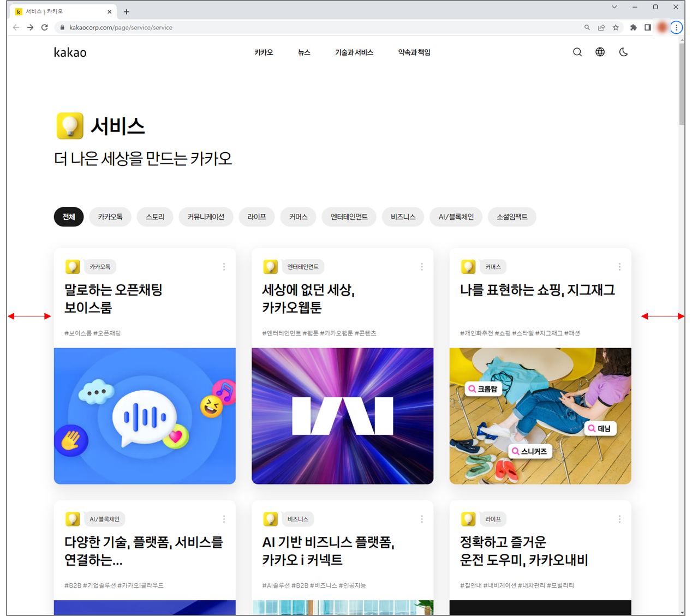The width and height of the screenshot is (692, 616).
Task: Select the 소셜임팩트 filter chip
Action: tap(512, 217)
